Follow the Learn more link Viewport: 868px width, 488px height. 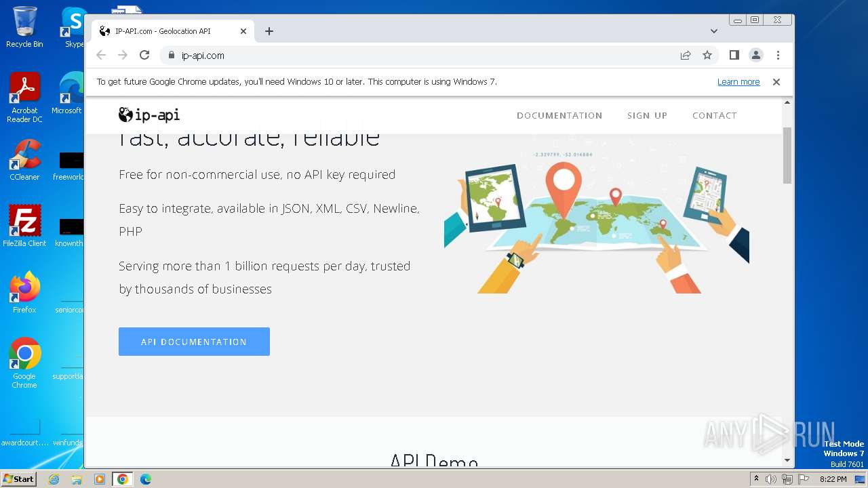[738, 81]
